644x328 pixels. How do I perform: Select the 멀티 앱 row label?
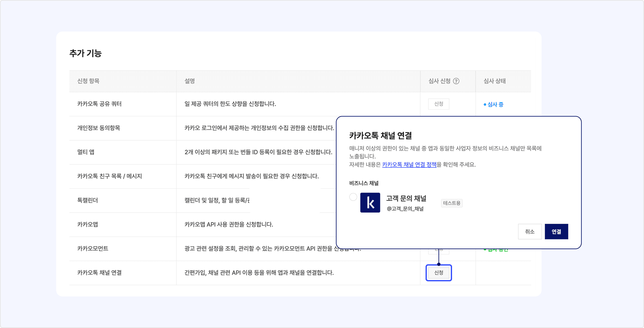tap(86, 152)
